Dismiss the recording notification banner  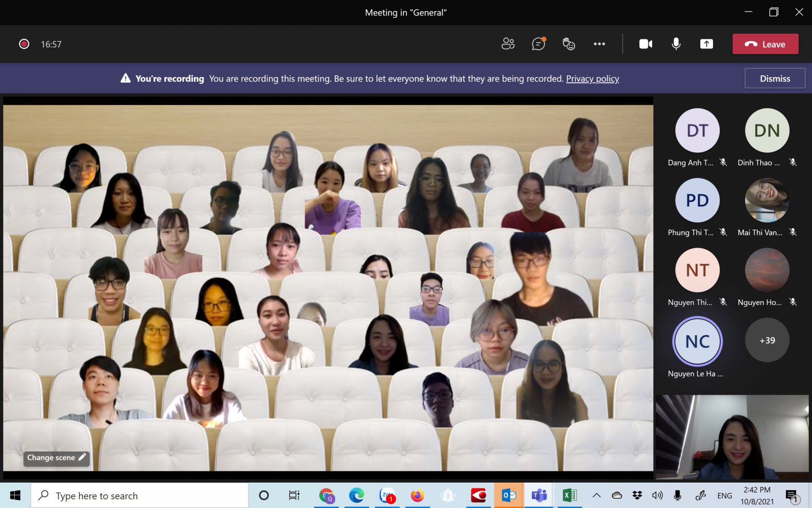[x=774, y=79]
